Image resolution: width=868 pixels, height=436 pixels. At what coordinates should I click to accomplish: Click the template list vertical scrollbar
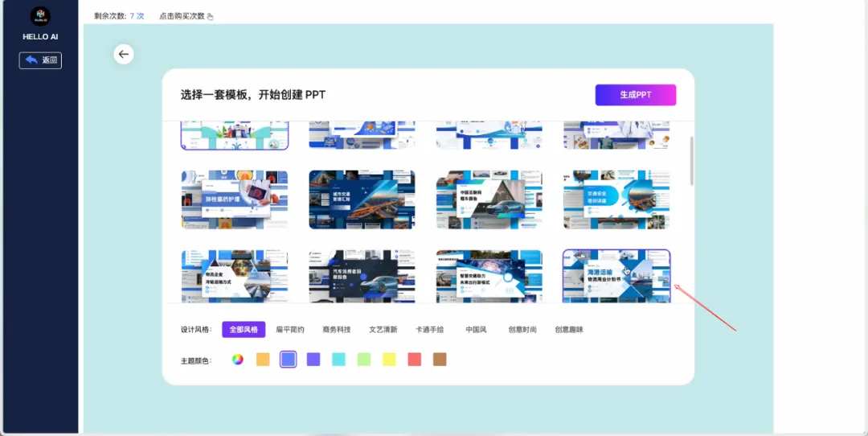click(691, 161)
